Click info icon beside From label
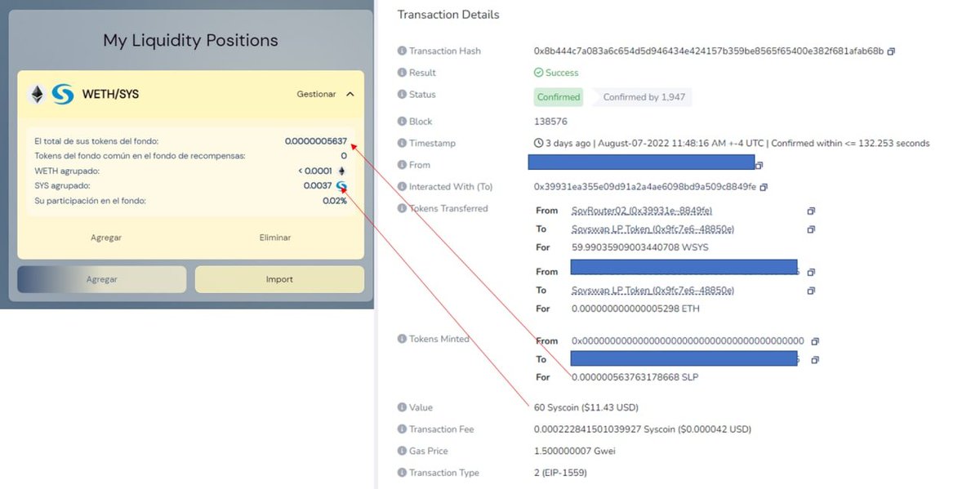 (x=402, y=165)
